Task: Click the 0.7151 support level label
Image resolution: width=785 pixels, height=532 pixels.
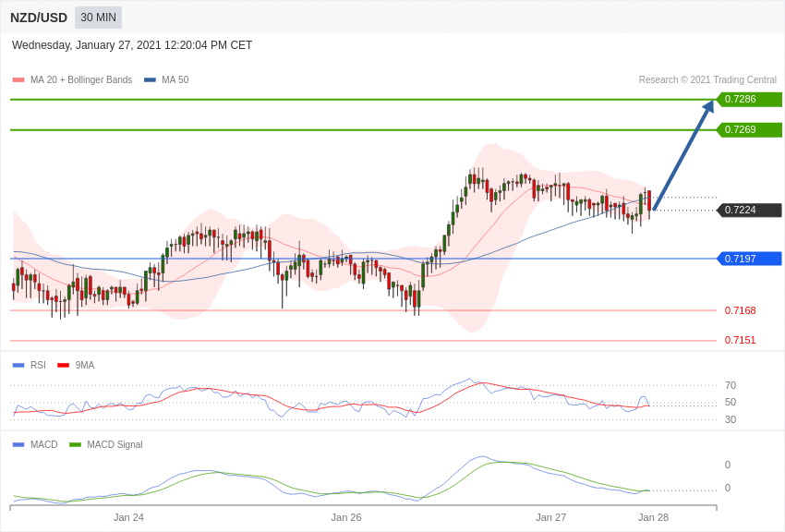Action: click(741, 340)
